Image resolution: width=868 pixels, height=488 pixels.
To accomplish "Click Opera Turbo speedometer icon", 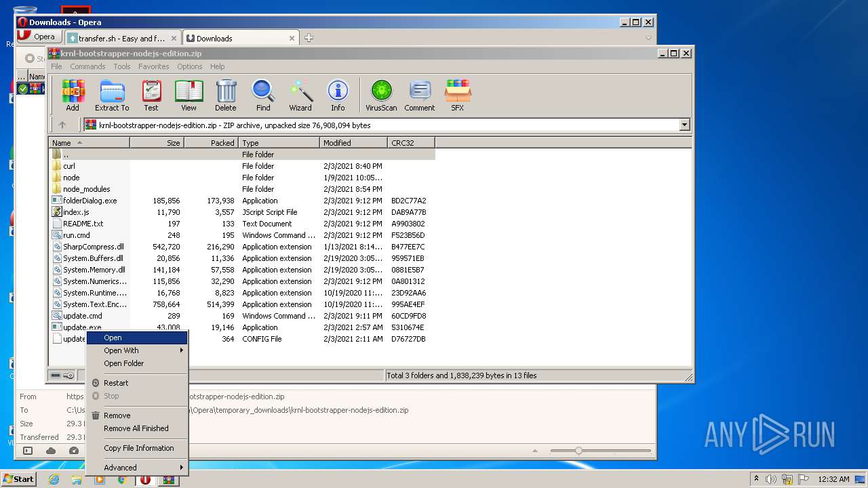I will (x=74, y=451).
